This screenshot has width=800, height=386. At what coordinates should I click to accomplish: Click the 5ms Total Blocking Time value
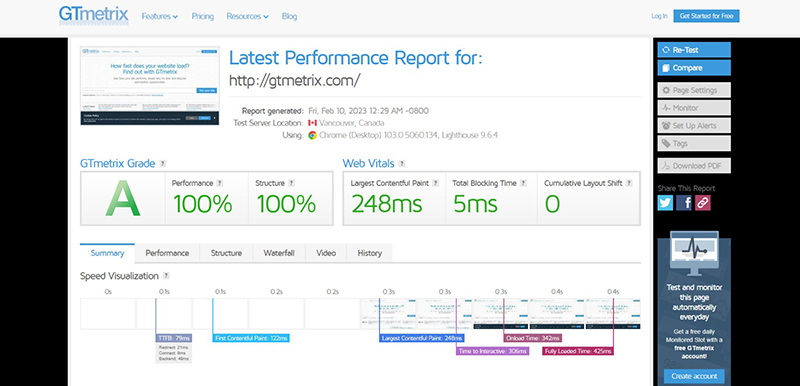tap(475, 204)
